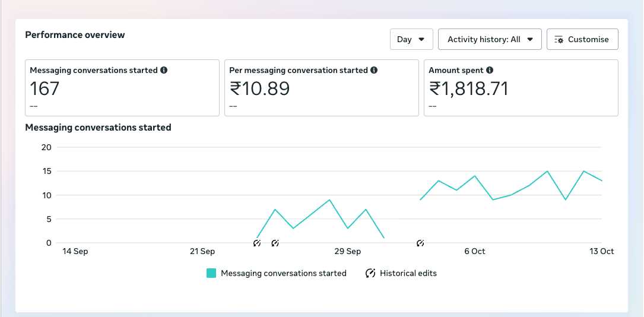This screenshot has width=644, height=317.
Task: Click the Historical edits icon in the legend
Action: coord(370,273)
